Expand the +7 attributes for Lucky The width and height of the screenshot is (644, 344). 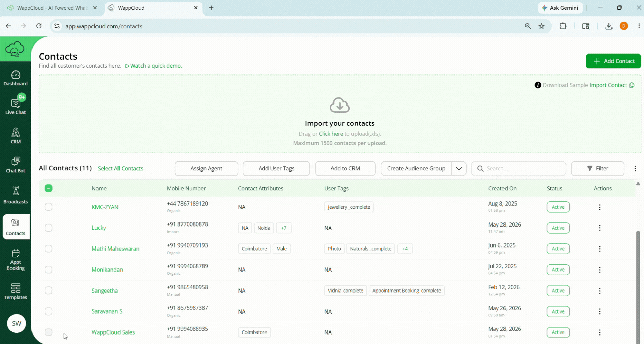click(x=284, y=228)
